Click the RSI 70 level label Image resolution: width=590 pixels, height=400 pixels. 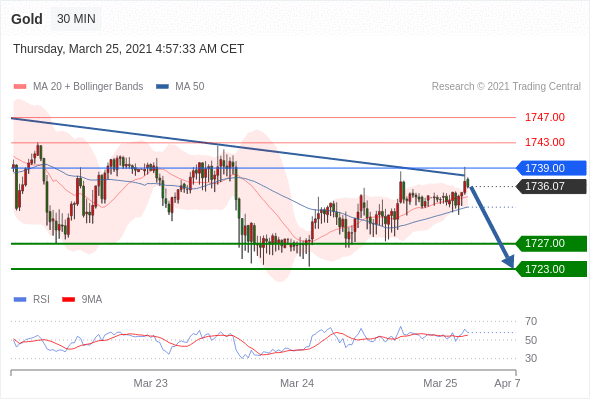pos(531,321)
